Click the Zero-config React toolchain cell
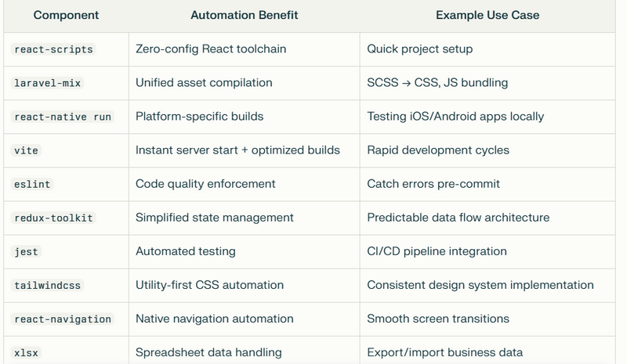Viewport: 627px width, 364px height. click(245, 49)
